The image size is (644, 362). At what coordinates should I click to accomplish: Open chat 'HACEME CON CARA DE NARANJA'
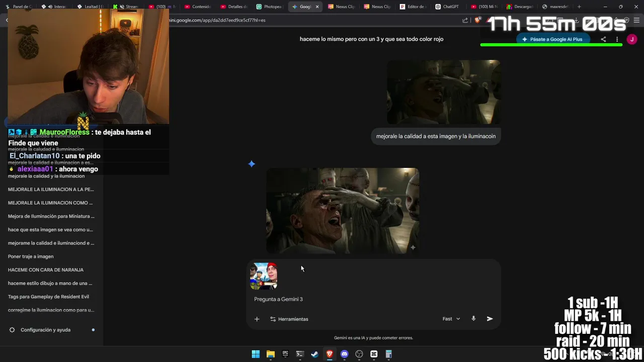[x=46, y=270]
